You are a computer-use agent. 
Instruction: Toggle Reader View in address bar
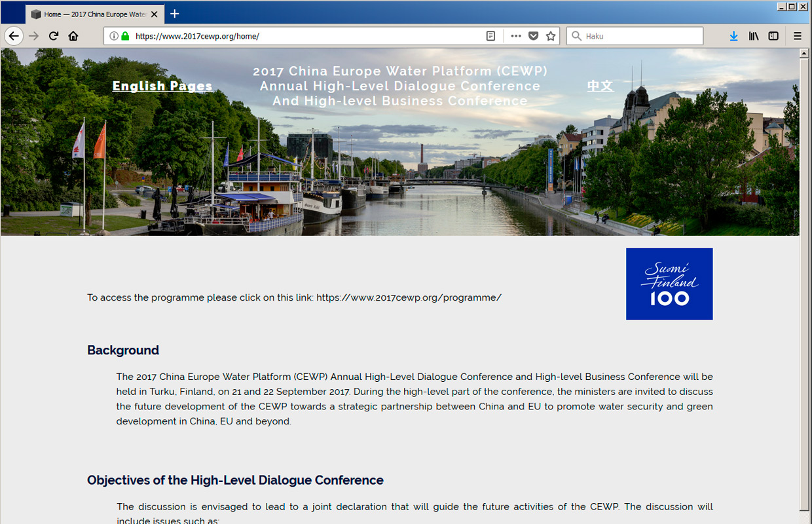coord(490,36)
